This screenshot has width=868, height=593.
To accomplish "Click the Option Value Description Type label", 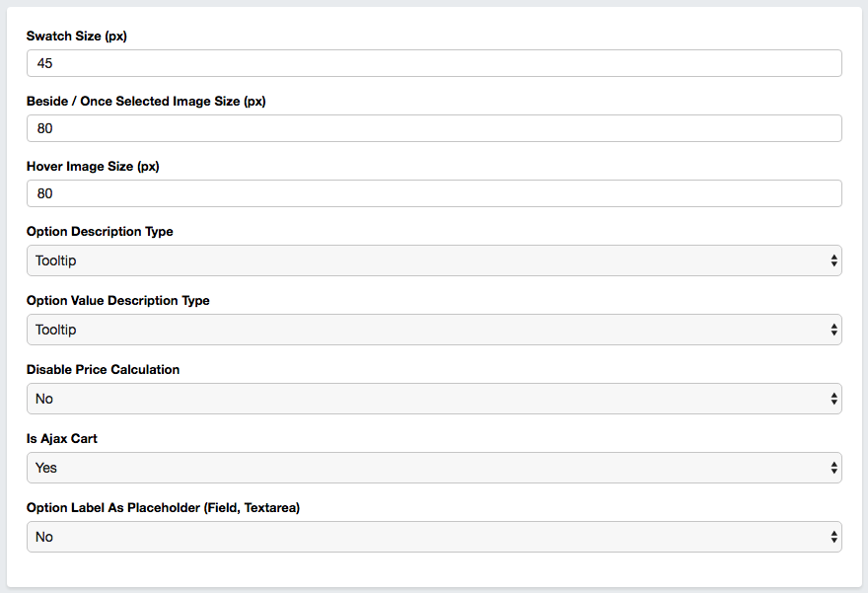I will coord(118,301).
